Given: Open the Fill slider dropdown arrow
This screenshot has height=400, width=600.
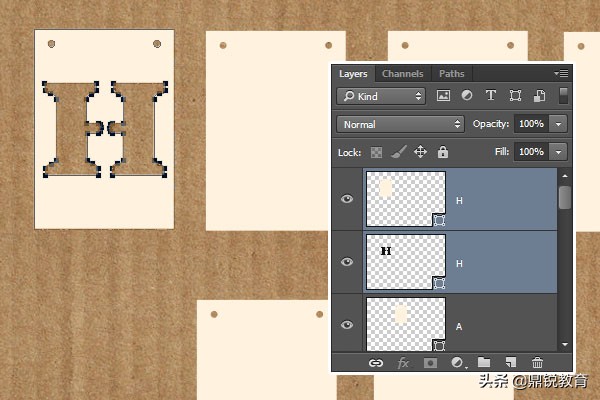Looking at the screenshot, I should [558, 152].
